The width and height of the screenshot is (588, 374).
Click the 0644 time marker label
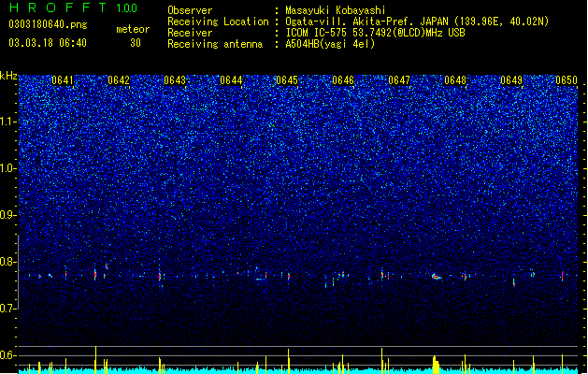(231, 80)
